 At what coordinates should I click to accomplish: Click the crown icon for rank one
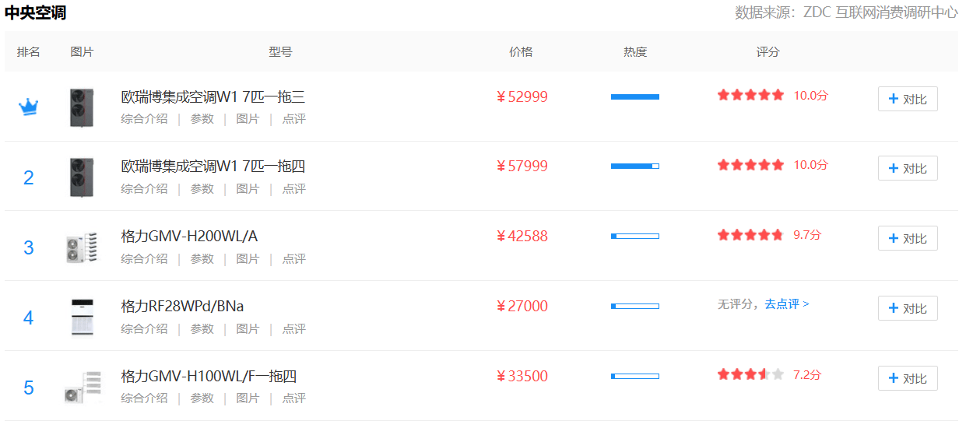click(x=29, y=107)
